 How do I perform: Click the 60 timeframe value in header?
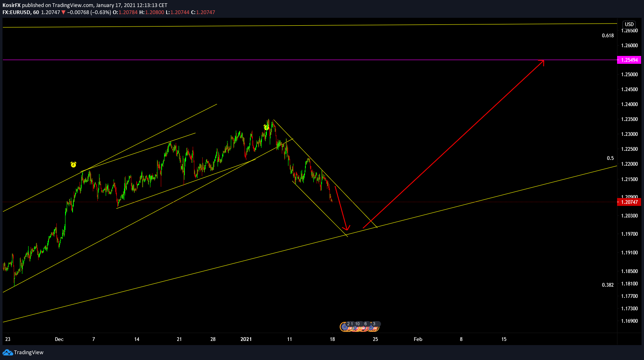(x=36, y=12)
